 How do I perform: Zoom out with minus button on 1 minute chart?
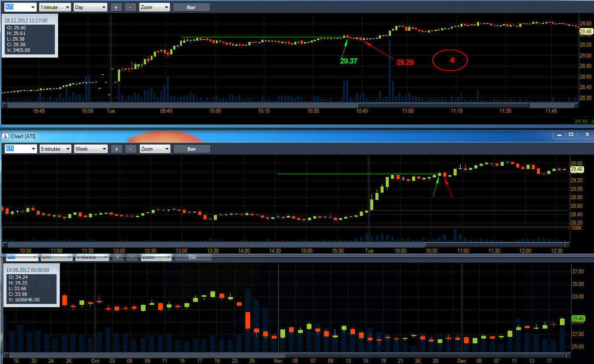pos(130,7)
